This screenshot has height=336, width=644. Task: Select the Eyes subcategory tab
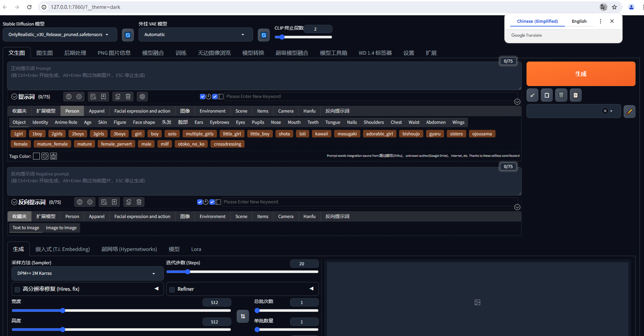pyautogui.click(x=240, y=122)
